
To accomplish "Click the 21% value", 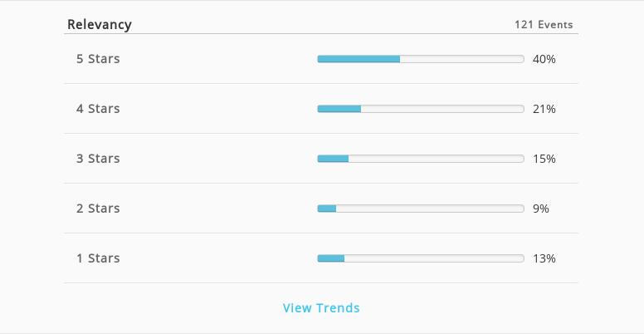I will 544,109.
